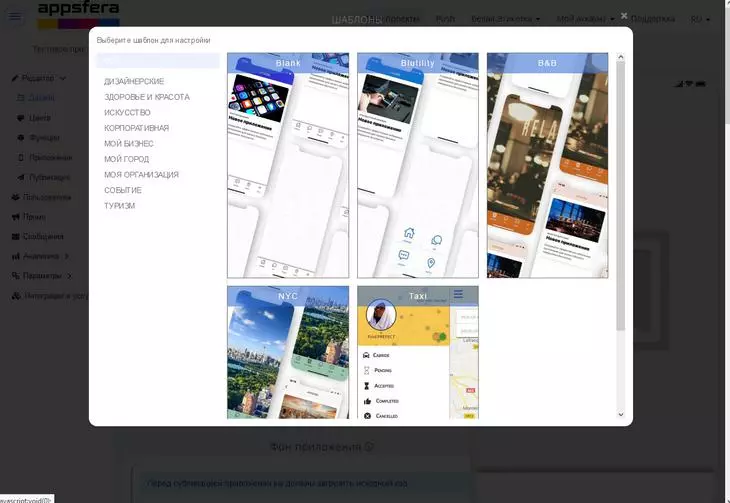Click the paper-plane Публикация icon

[x=20, y=177]
